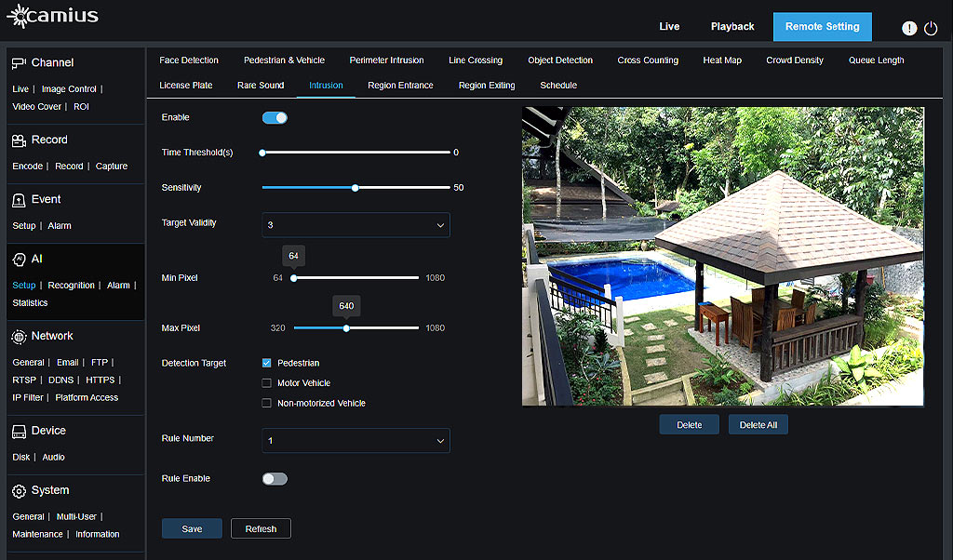
Task: Click the Device drive icon in sidebar
Action: click(19, 432)
